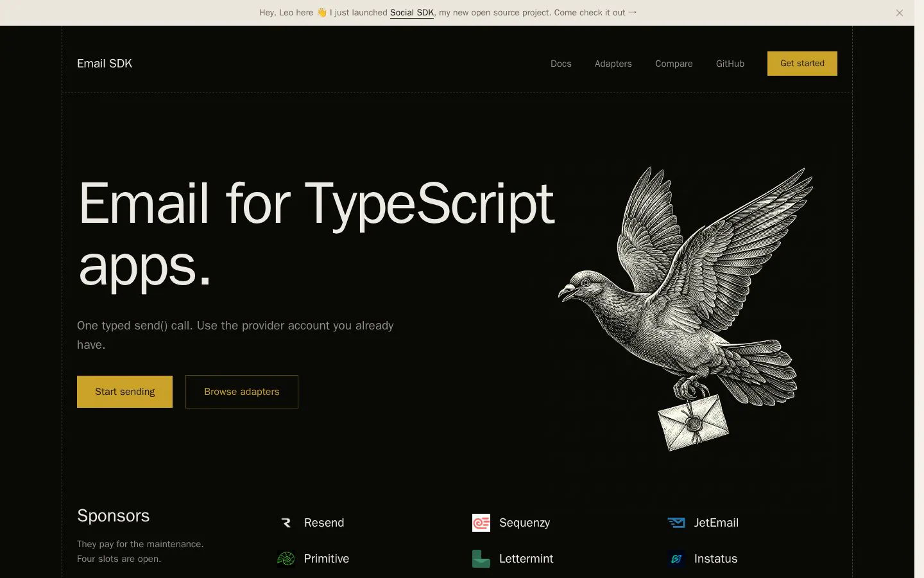Open the Docs navigation item
The height and width of the screenshot is (578, 924).
point(561,64)
